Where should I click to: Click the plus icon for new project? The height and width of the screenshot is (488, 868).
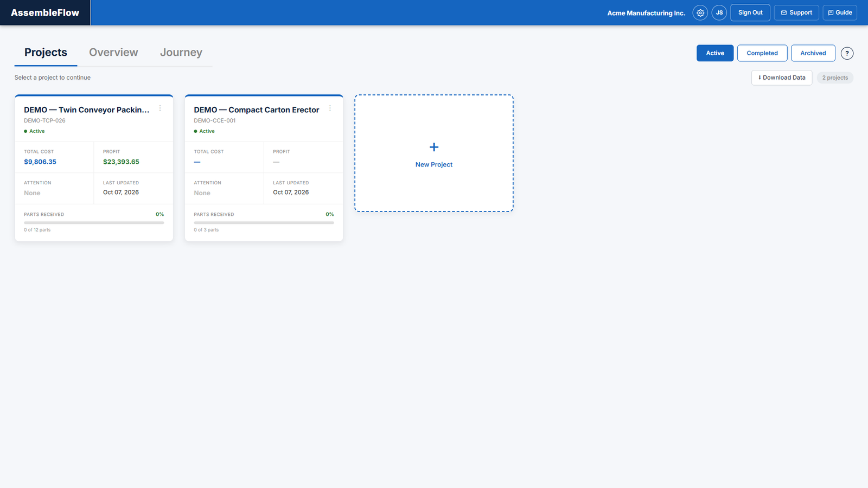[434, 147]
